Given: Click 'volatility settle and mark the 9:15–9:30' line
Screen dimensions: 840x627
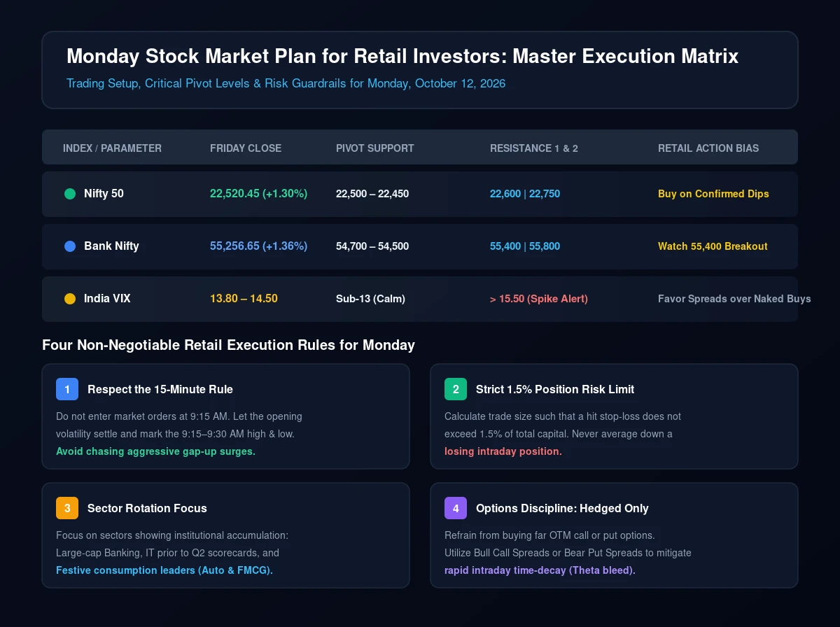Looking at the screenshot, I should (175, 434).
